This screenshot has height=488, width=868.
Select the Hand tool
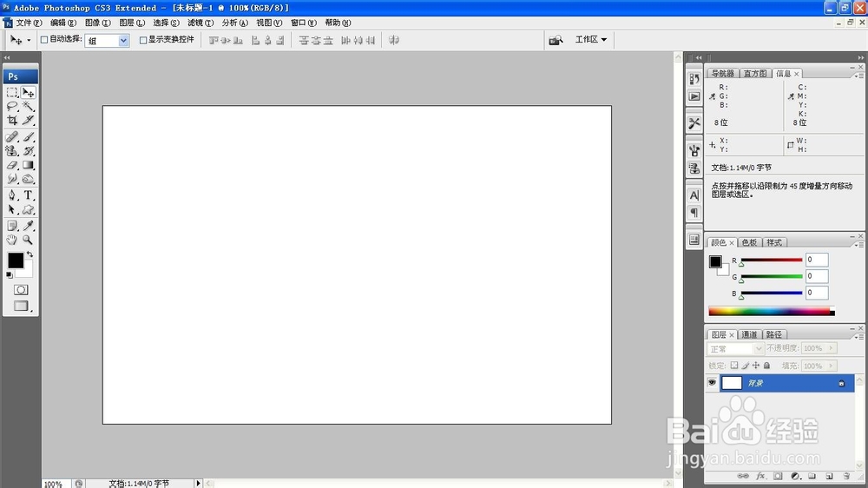pyautogui.click(x=12, y=240)
